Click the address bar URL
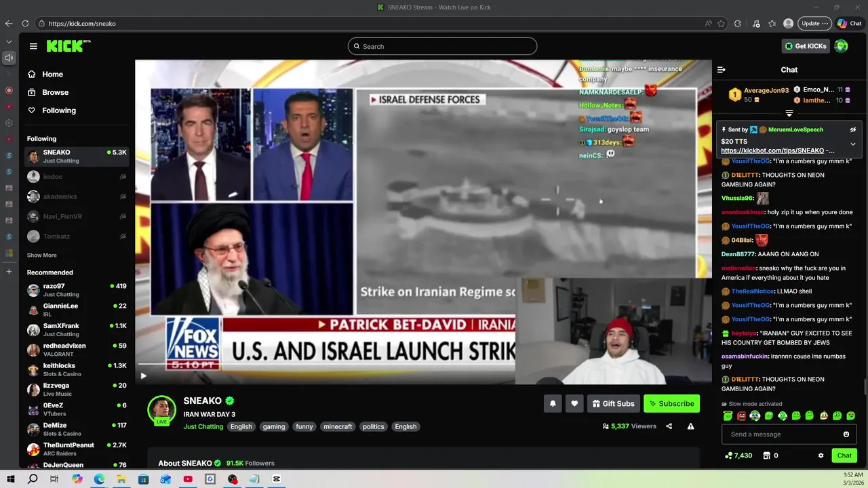Screen dimensions: 868x488 [x=82, y=23]
